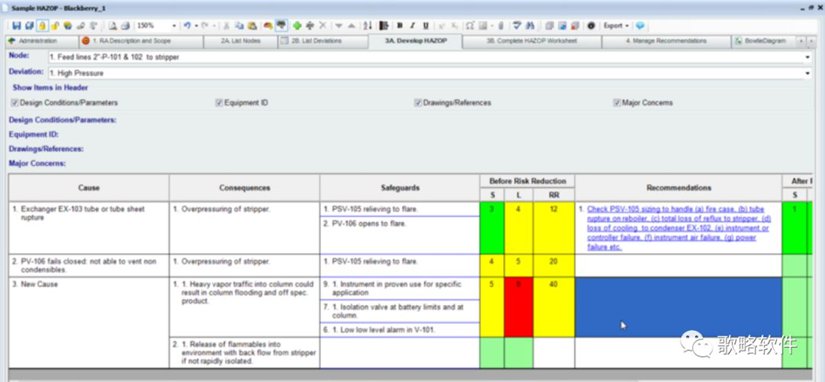Insert special symbol with omega icon
Screen dimensions: 825x382
click(469, 25)
